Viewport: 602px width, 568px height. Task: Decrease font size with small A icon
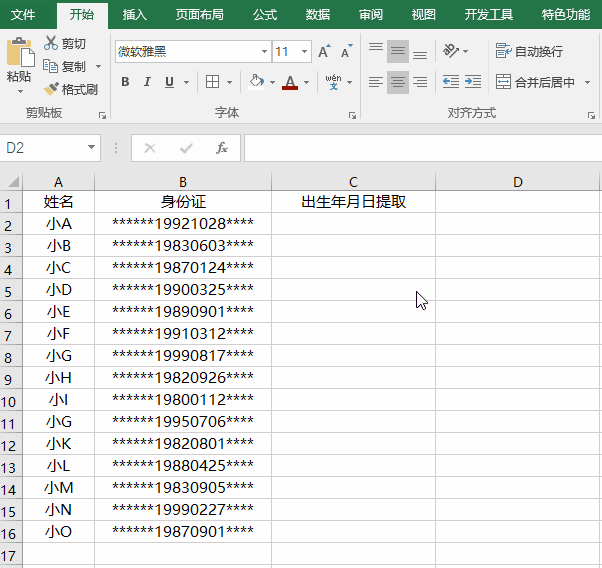click(347, 51)
